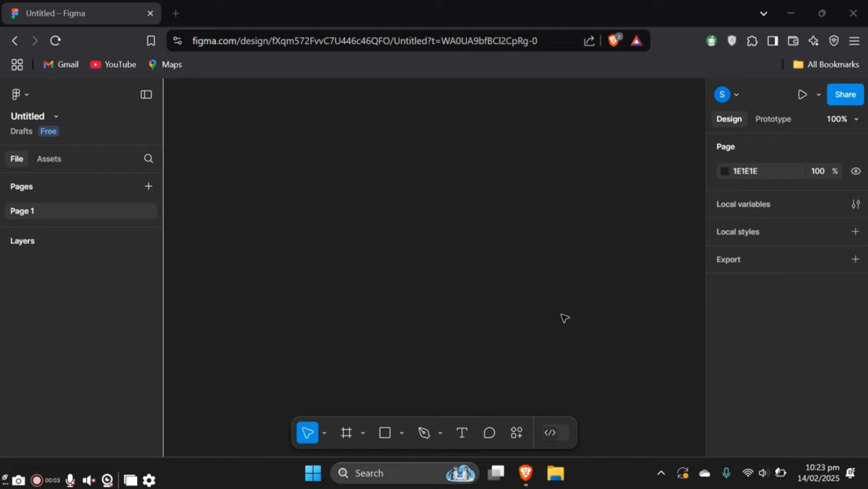Add a new page with plus icon
The width and height of the screenshot is (868, 489).
[x=148, y=186]
